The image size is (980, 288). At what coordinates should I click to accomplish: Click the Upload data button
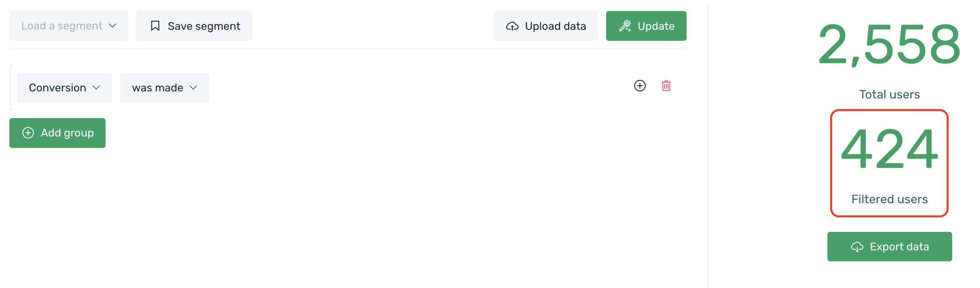[x=546, y=26]
